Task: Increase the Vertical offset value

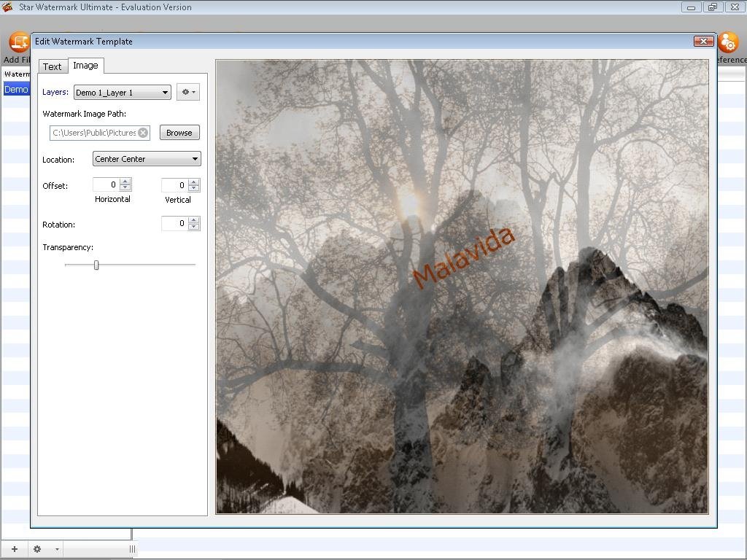Action: [x=194, y=182]
